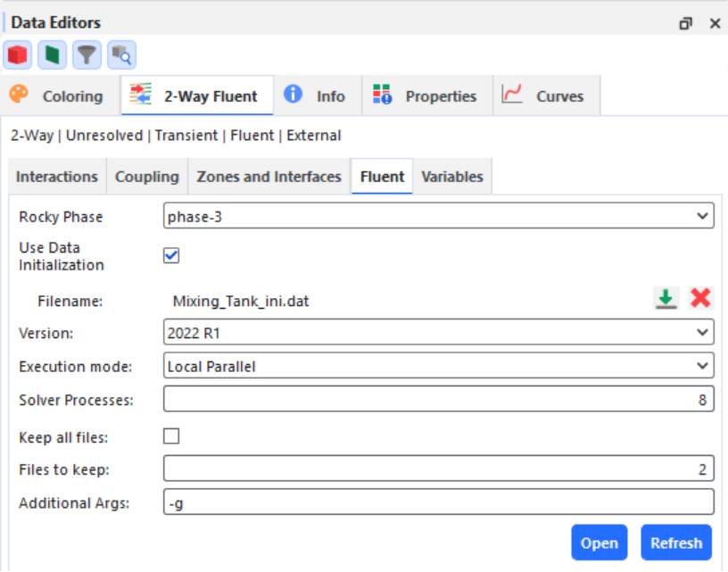Screen dimensions: 728x572
Task: Click the Refresh button
Action: point(676,543)
